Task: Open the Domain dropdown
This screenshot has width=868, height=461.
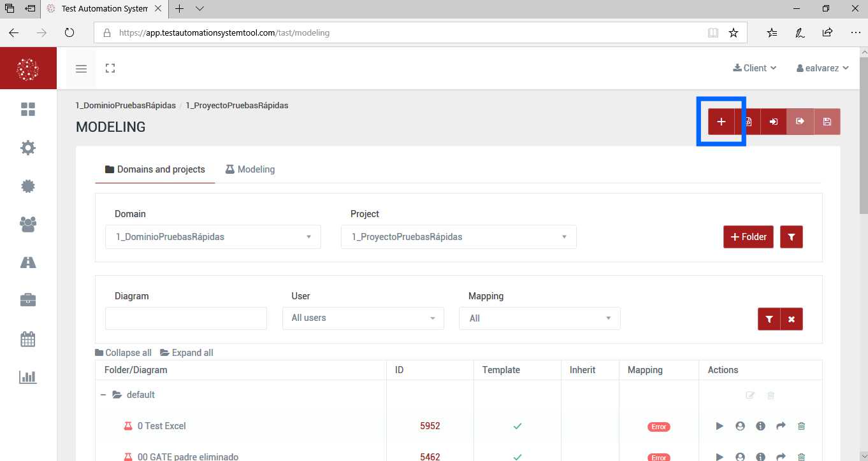Action: tap(213, 237)
